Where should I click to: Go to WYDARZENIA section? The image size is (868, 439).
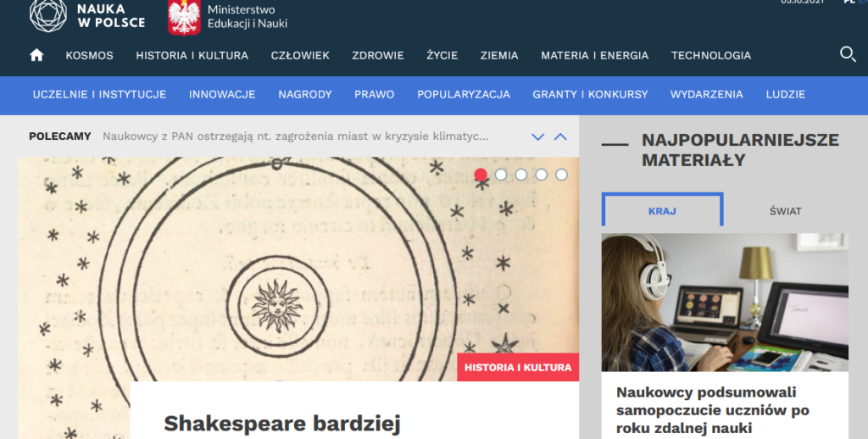[x=706, y=94]
